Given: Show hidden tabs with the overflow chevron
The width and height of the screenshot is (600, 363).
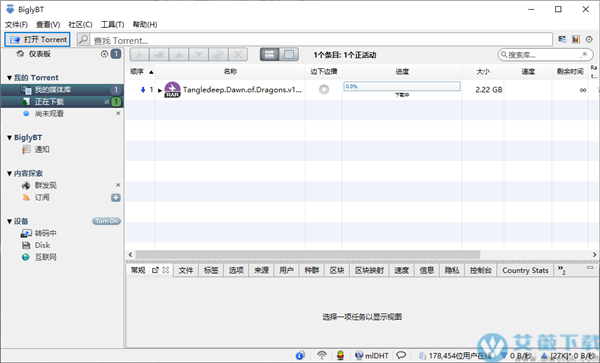Looking at the screenshot, I should (x=561, y=269).
